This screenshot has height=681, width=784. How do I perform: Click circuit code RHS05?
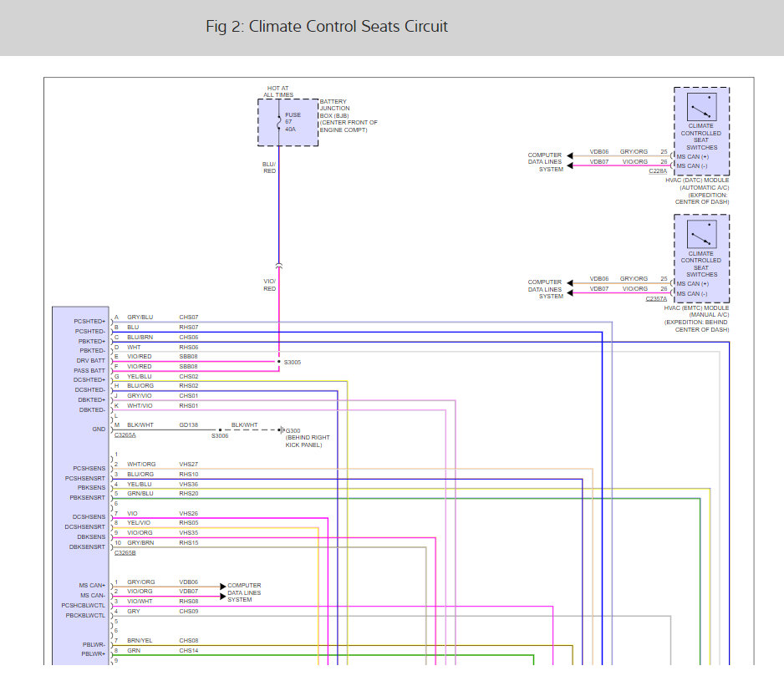click(189, 523)
